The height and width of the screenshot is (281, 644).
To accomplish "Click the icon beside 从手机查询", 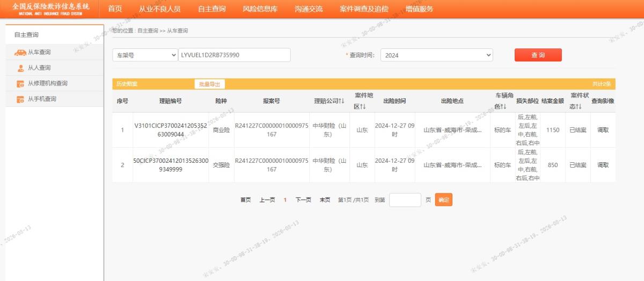I will 20,99.
